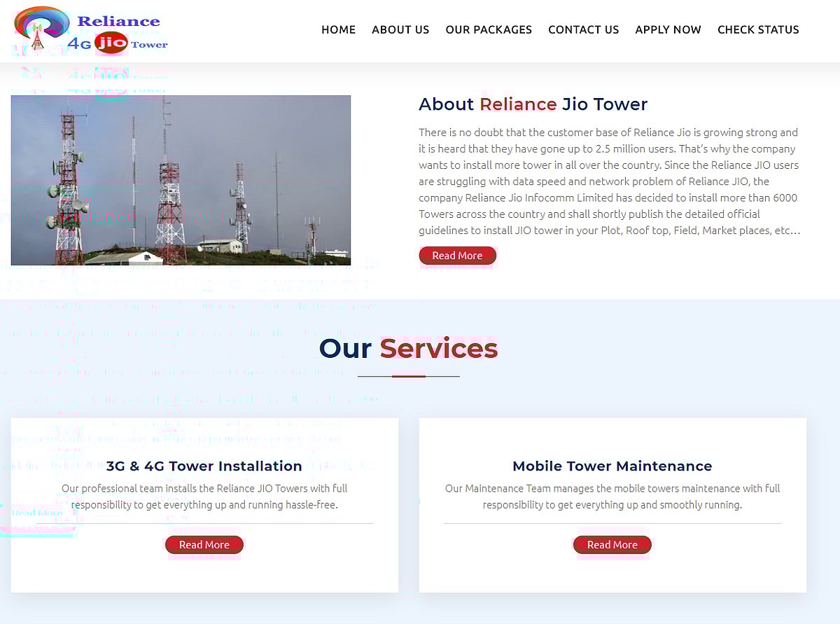Open the HOME navigation item
The height and width of the screenshot is (624, 840).
click(338, 29)
